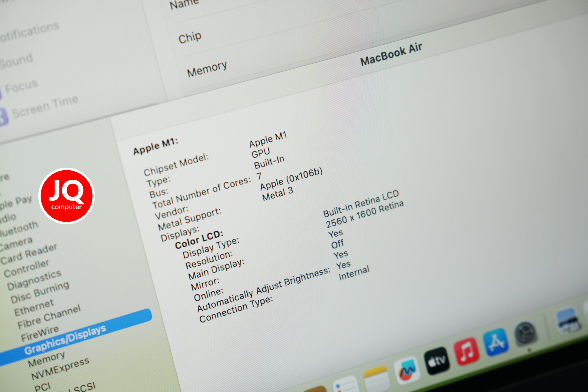Open the Apple TV app in the Dock
This screenshot has height=392, width=588.
(x=437, y=361)
